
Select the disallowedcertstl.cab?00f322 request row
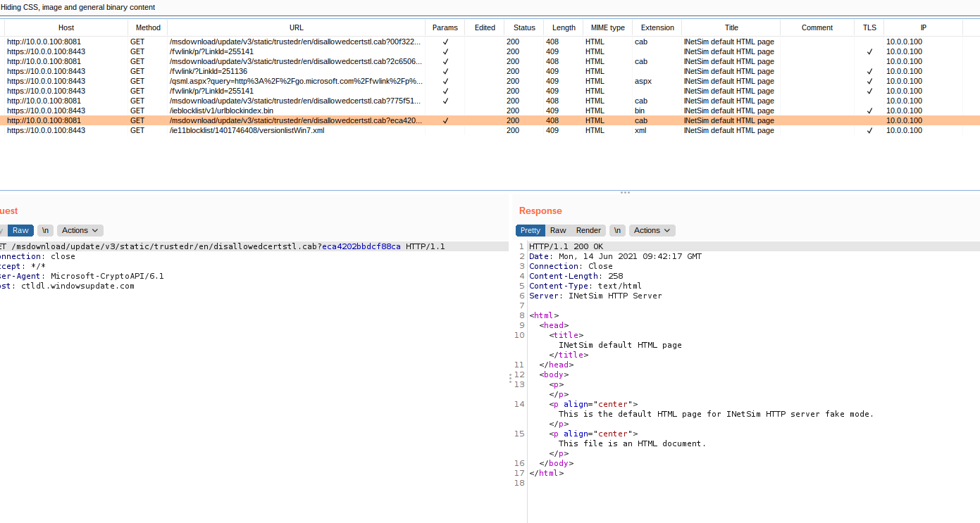point(490,42)
